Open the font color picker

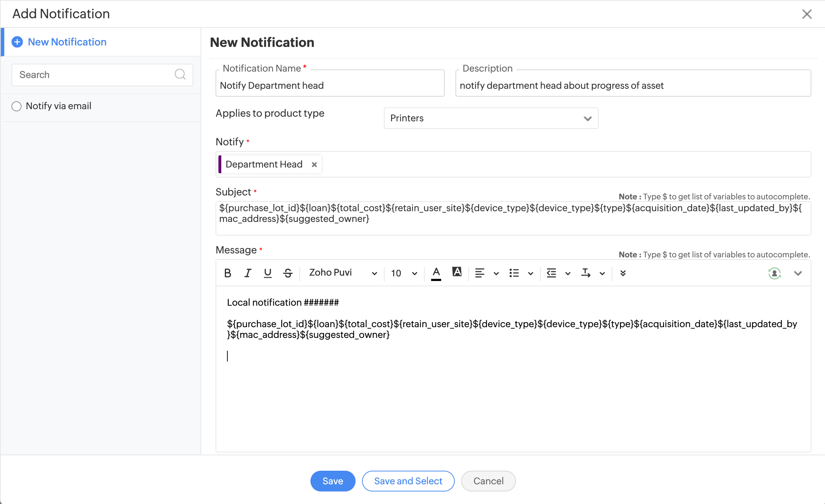[x=436, y=273]
